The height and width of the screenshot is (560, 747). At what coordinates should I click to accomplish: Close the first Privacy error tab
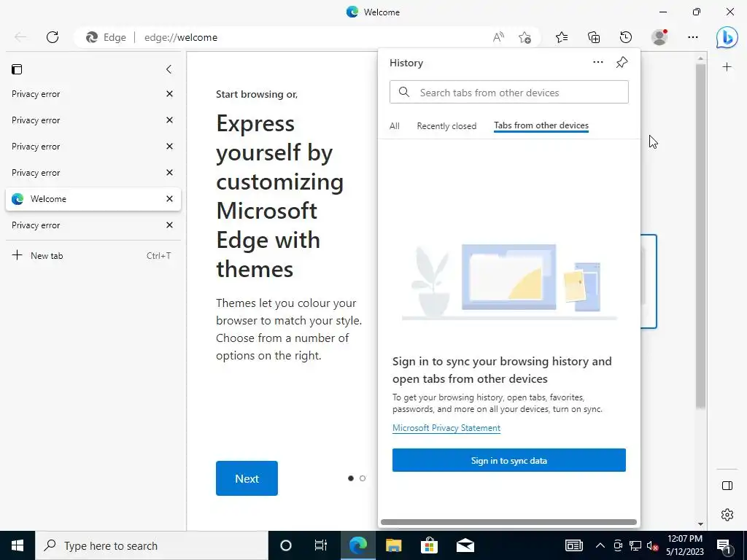[169, 94]
